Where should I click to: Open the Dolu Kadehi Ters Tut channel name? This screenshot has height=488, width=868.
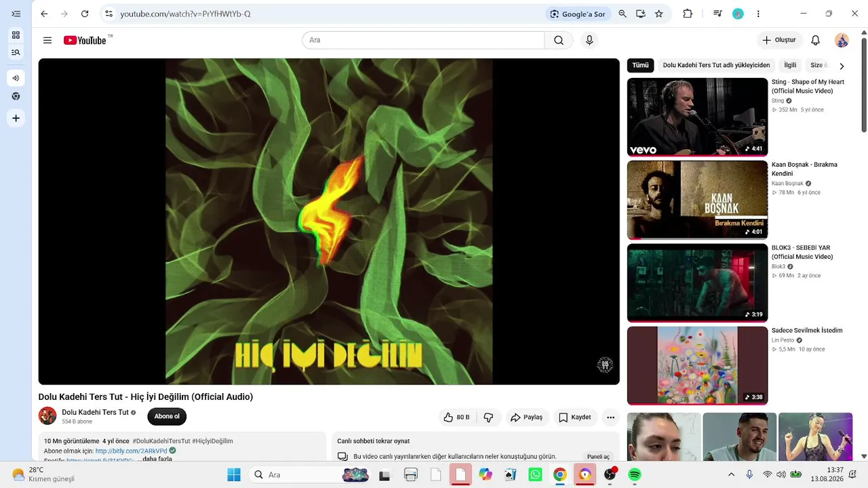tap(95, 412)
